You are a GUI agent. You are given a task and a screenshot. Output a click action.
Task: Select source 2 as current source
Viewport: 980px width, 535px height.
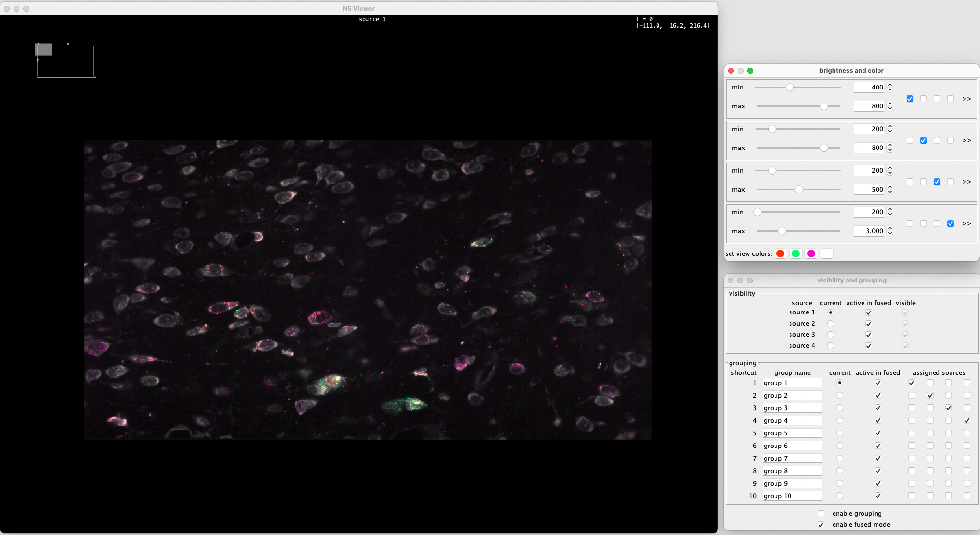coord(831,324)
